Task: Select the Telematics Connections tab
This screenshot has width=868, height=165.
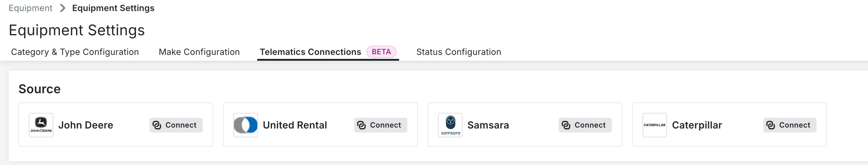Action: point(310,52)
